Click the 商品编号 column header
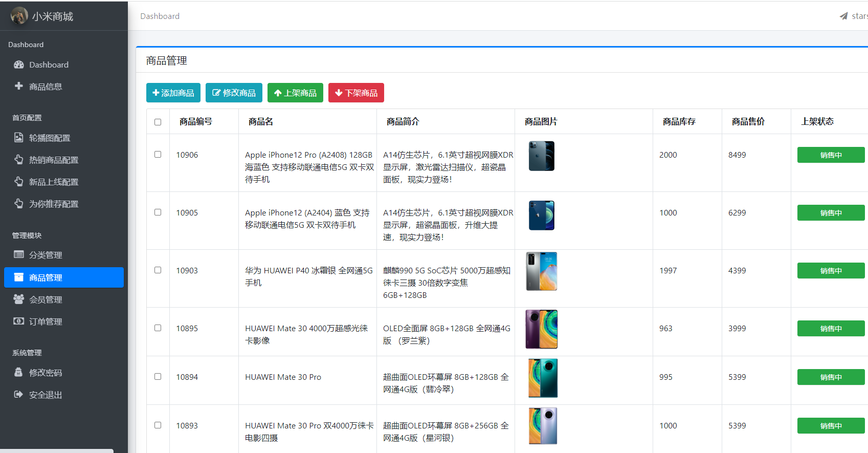The width and height of the screenshot is (868, 453). click(195, 122)
